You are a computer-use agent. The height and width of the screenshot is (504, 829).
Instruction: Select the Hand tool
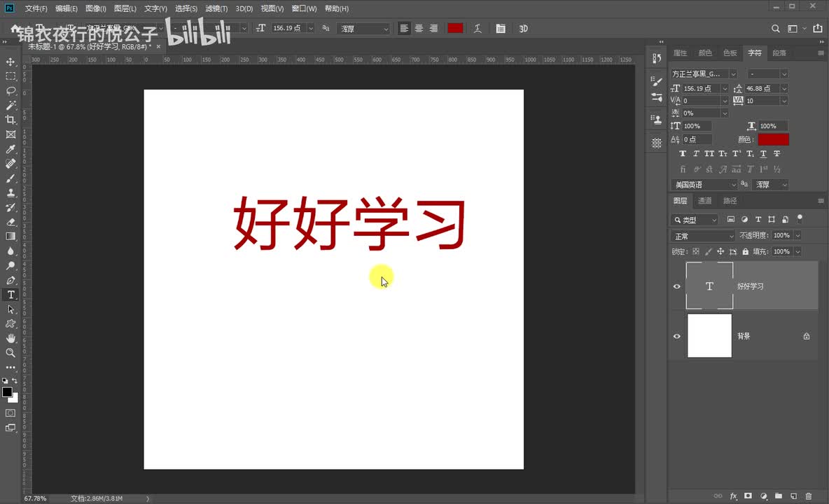(x=11, y=338)
